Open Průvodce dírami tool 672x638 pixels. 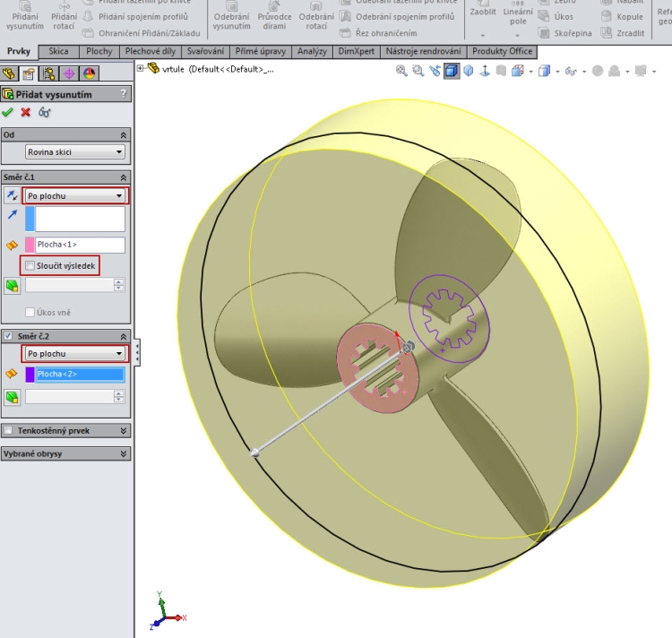click(x=274, y=16)
